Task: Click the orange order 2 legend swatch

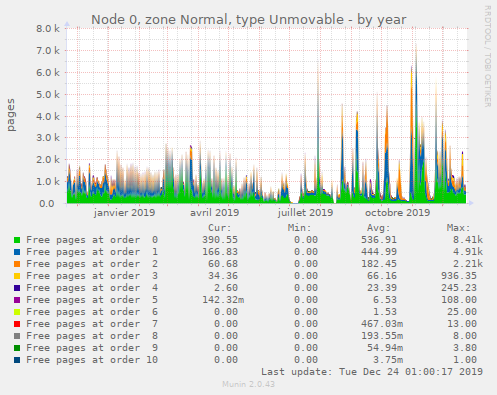Action: (x=17, y=264)
